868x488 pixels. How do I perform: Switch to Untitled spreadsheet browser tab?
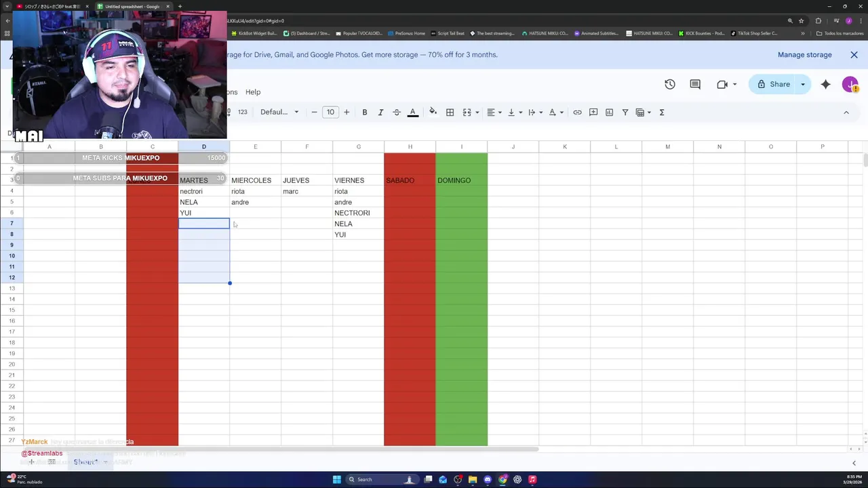coord(132,7)
